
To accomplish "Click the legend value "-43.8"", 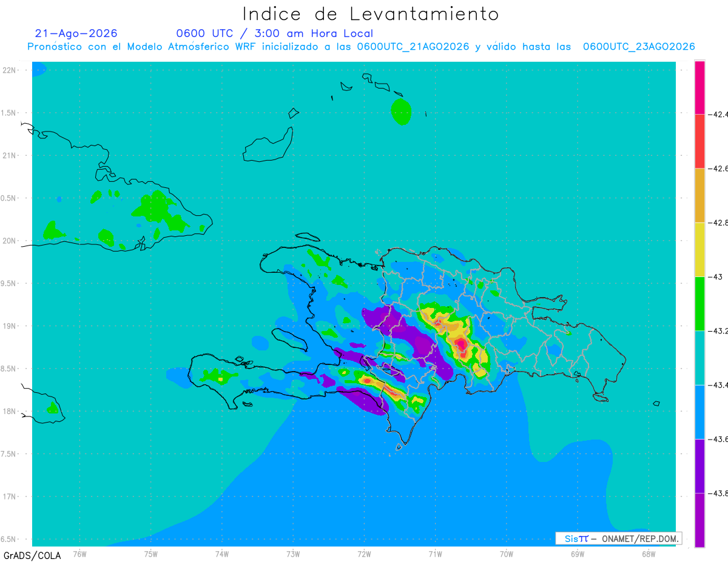I will [718, 493].
